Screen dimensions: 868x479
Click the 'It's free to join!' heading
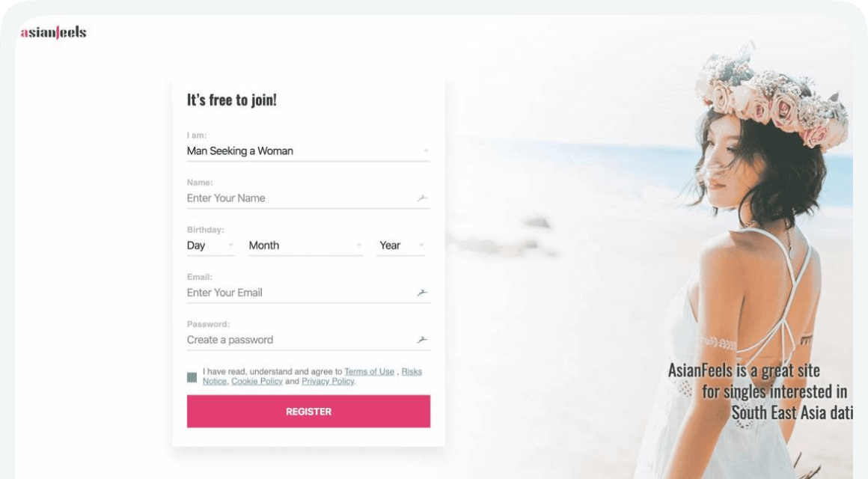coord(232,100)
